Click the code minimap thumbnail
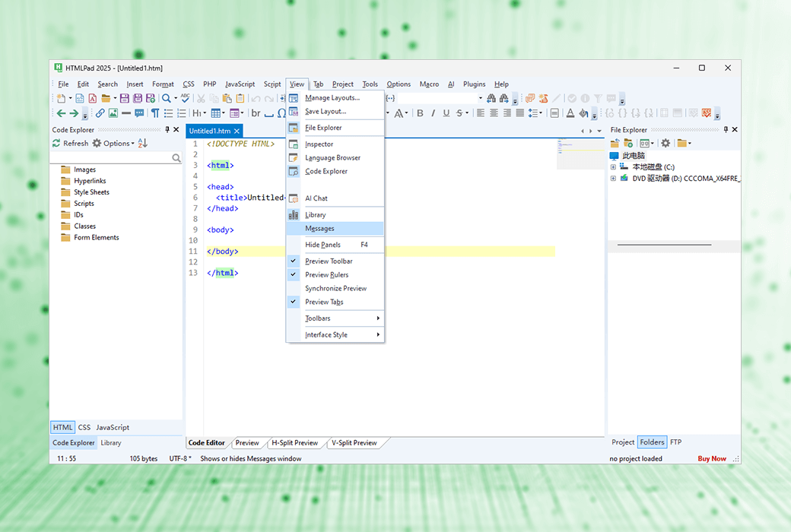Screen dimensions: 791x532 coord(580,154)
